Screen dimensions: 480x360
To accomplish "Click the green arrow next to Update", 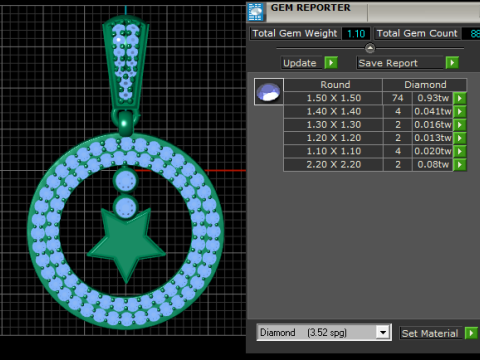I will 331,63.
